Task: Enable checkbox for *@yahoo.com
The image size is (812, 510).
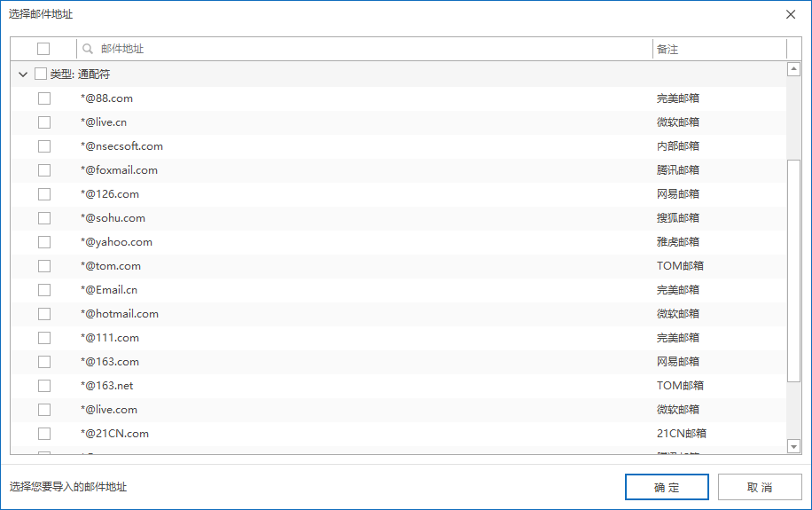Action: tap(44, 242)
